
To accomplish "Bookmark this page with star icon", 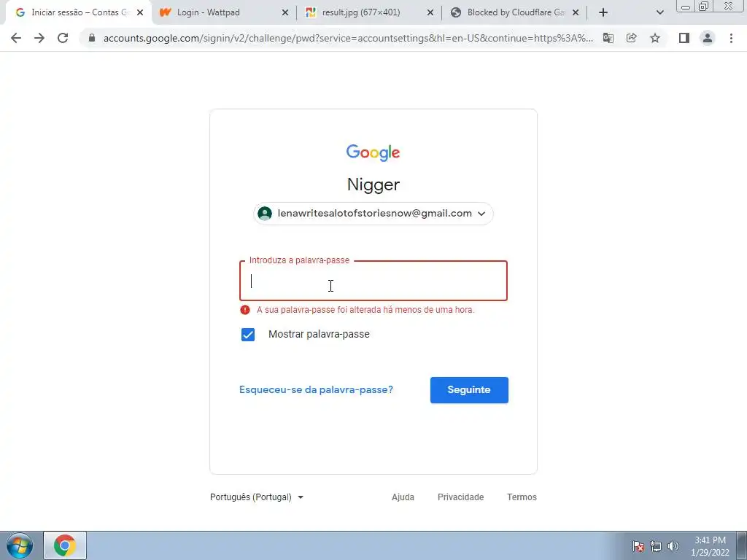I will pos(655,38).
